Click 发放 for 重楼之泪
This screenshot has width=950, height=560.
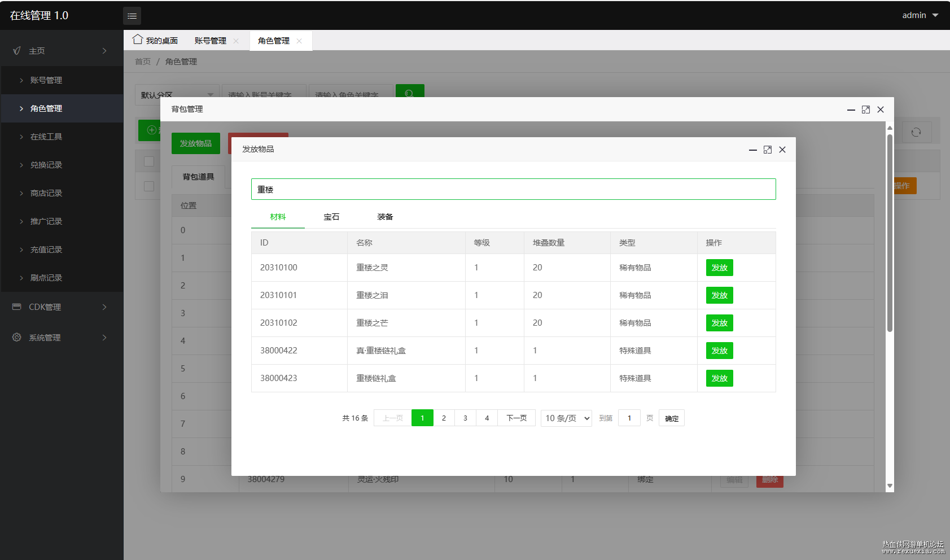(720, 295)
